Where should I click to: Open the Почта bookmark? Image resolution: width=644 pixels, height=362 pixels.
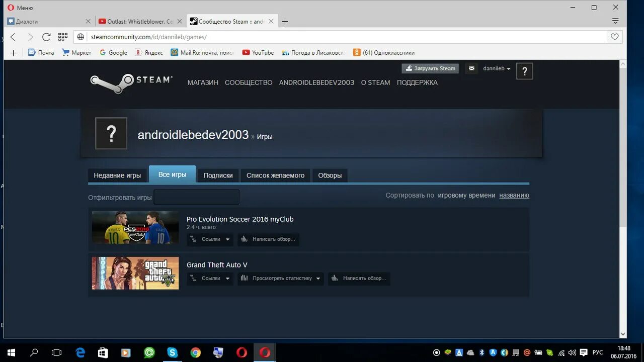click(x=41, y=52)
